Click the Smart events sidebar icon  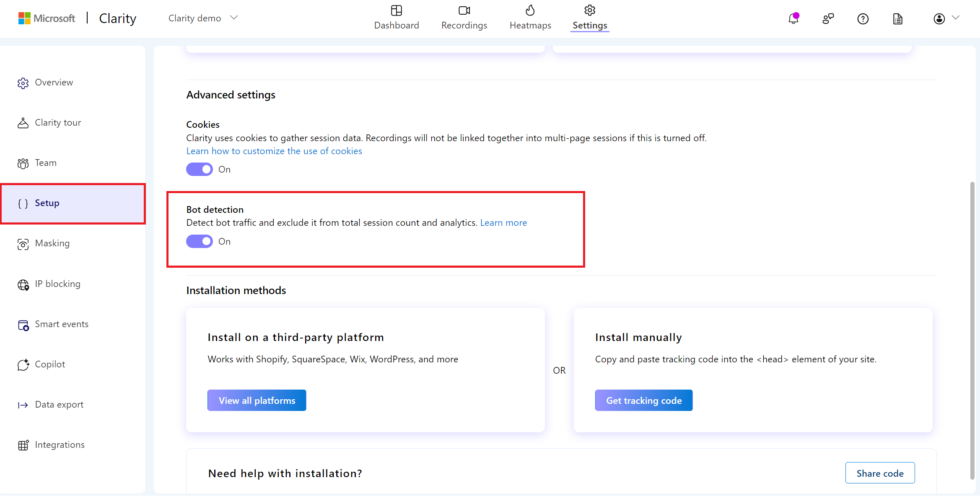click(23, 324)
